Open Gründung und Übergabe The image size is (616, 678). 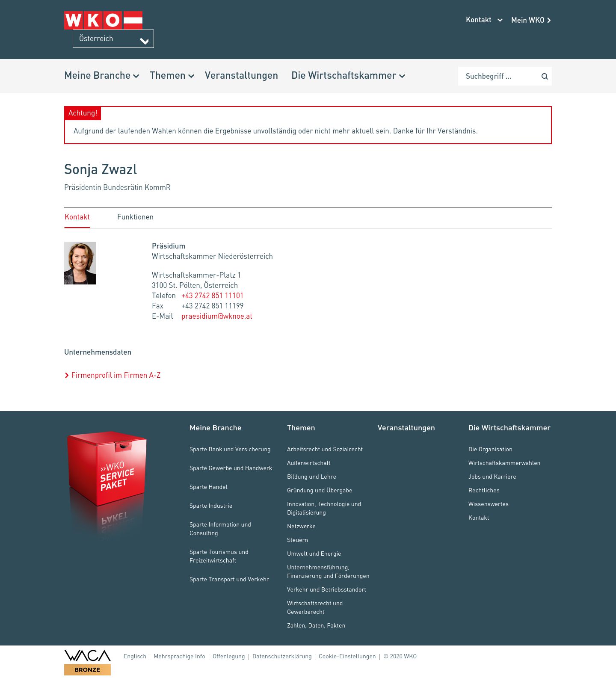point(320,490)
